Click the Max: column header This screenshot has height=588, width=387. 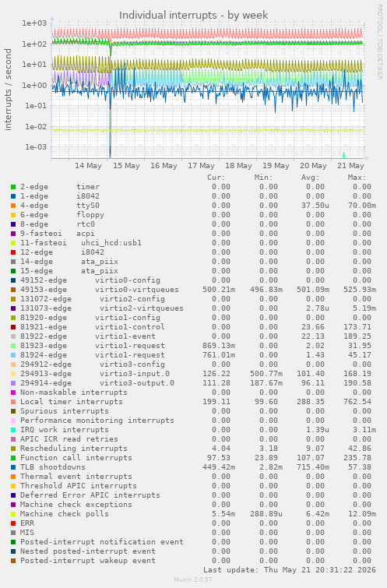click(x=357, y=178)
